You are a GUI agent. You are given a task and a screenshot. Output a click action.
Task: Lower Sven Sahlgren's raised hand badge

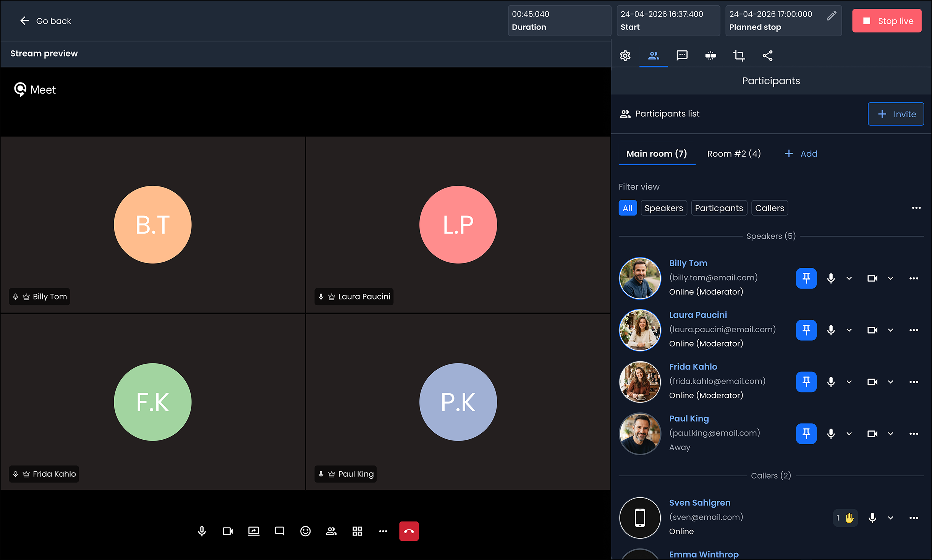tap(845, 518)
